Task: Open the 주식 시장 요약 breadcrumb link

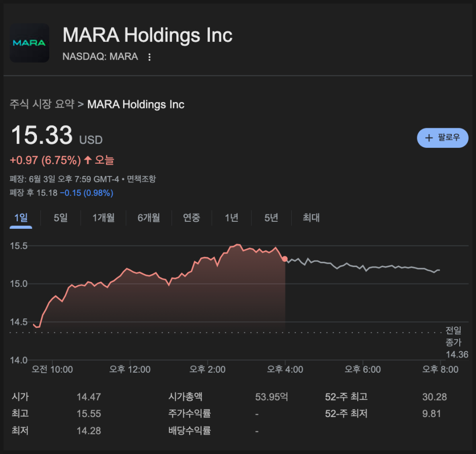Action: tap(42, 104)
